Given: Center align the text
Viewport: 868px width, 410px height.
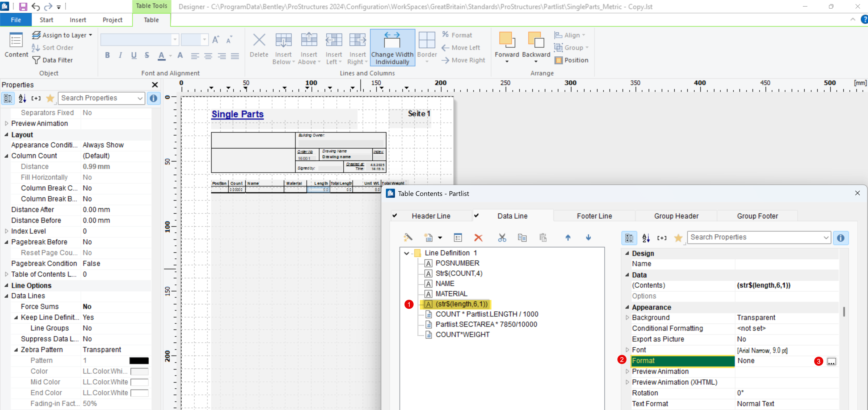Looking at the screenshot, I should click(x=208, y=56).
